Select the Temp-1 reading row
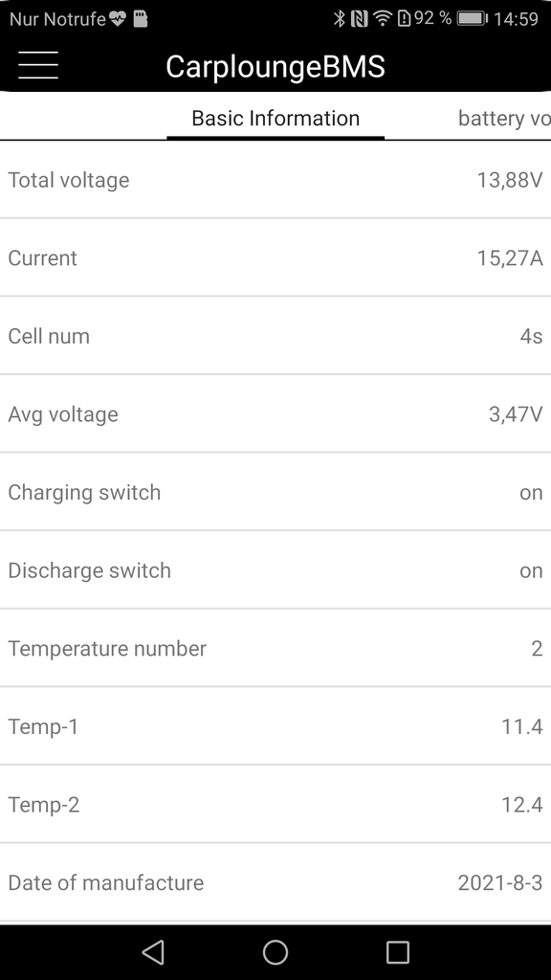551x980 pixels. [x=275, y=727]
